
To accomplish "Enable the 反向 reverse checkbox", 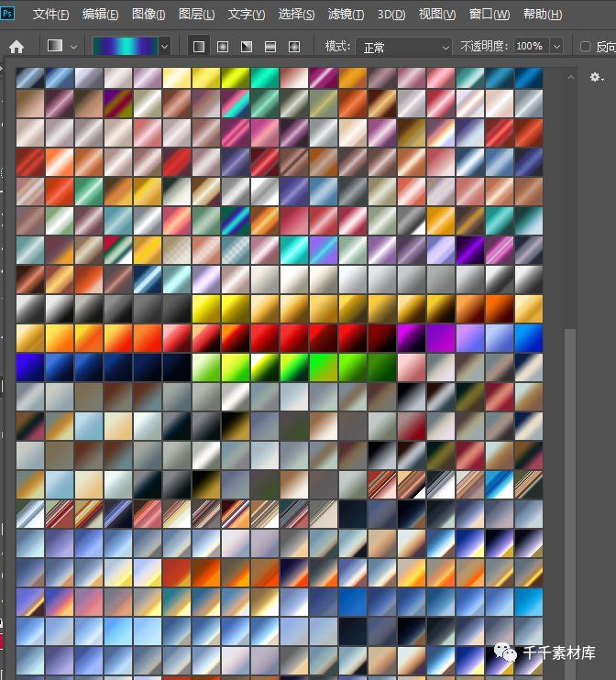I will 585,47.
